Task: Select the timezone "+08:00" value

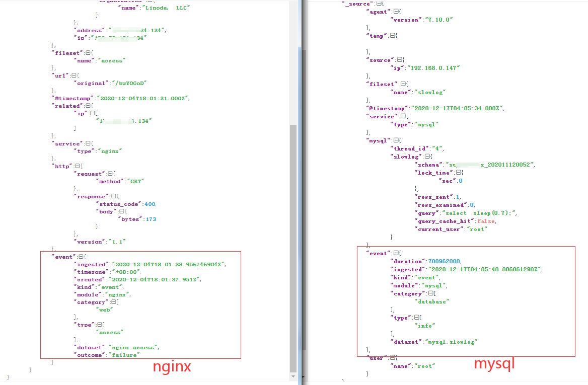Action: tap(126, 272)
